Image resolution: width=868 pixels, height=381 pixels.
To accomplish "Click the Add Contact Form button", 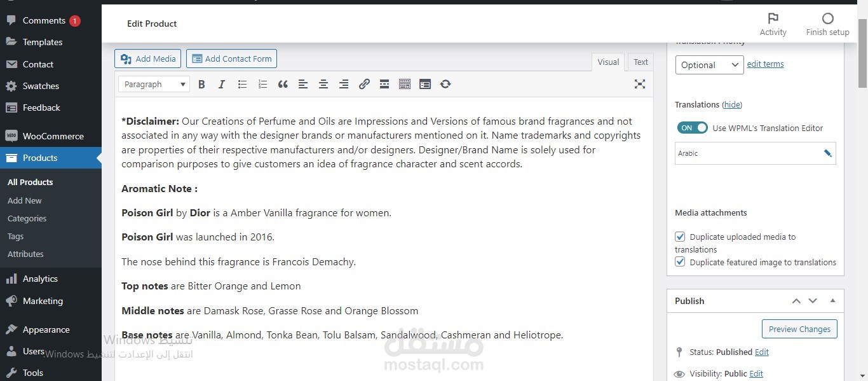I will pos(231,59).
